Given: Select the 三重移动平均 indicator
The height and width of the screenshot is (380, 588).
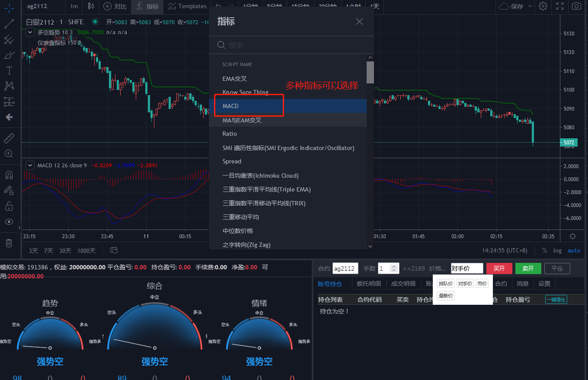Looking at the screenshot, I should pos(288,217).
